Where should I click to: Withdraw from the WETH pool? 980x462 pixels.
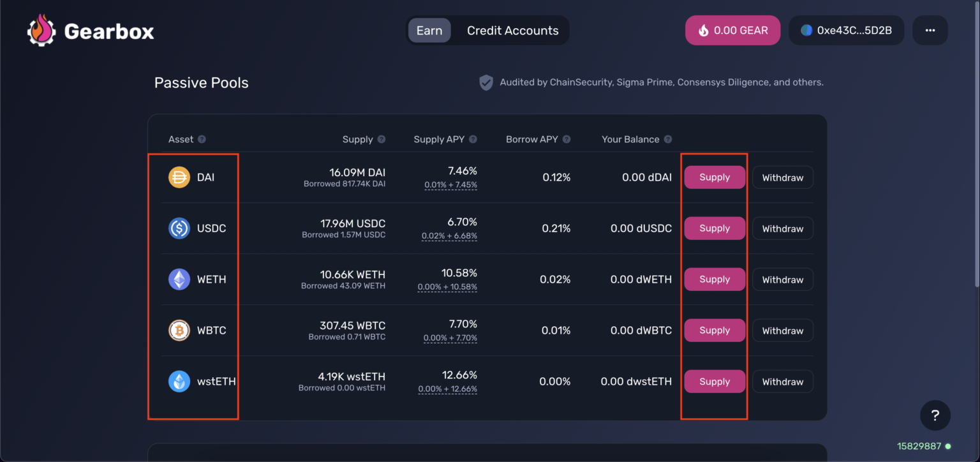pos(782,279)
